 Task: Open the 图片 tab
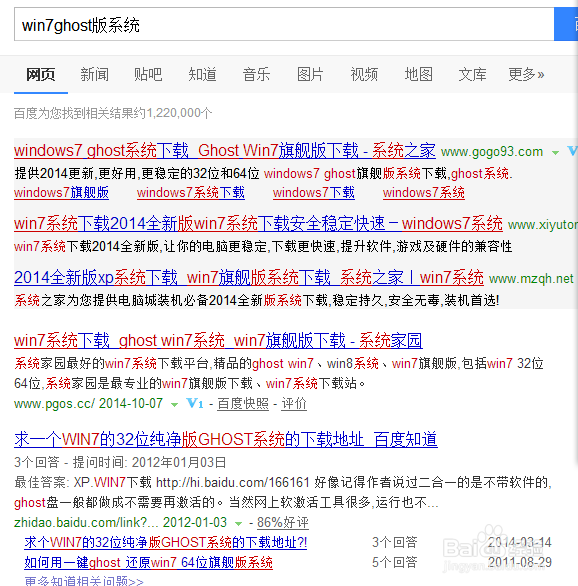(x=310, y=74)
